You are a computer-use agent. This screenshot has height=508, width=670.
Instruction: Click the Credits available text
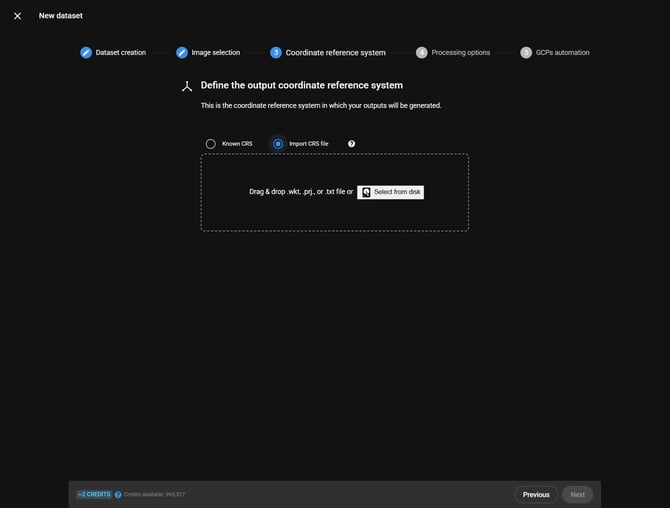coord(154,495)
